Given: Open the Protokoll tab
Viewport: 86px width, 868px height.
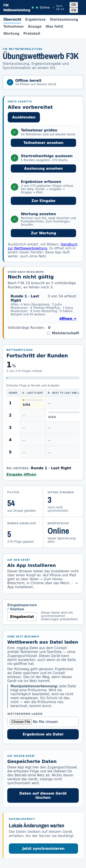Looking at the screenshot, I should tap(32, 34).
